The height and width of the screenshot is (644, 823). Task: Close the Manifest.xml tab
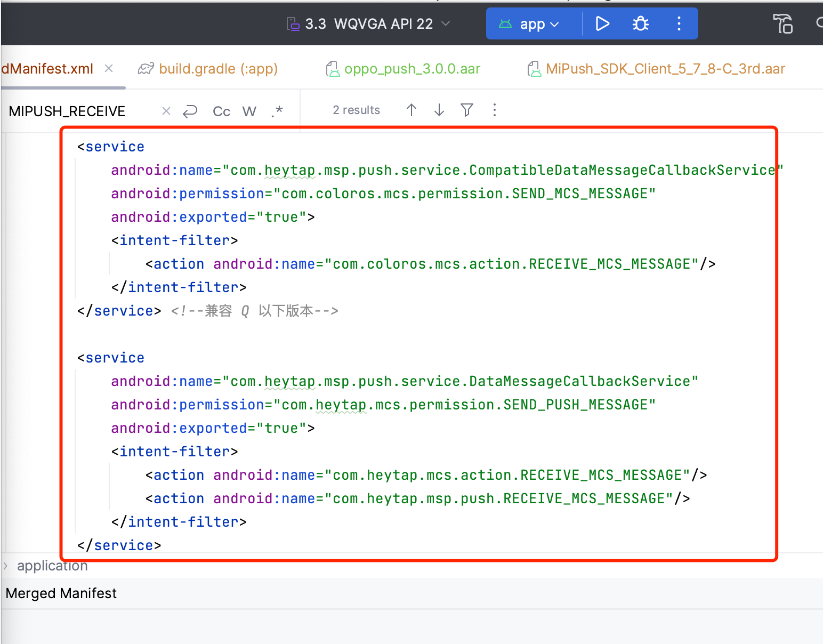tap(109, 68)
